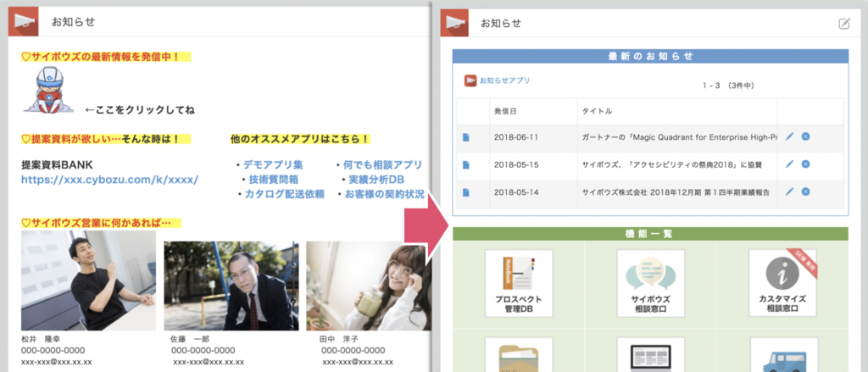Open the サイボウズ相談窓口 tile
Screen dimensions: 868x372
point(651,283)
